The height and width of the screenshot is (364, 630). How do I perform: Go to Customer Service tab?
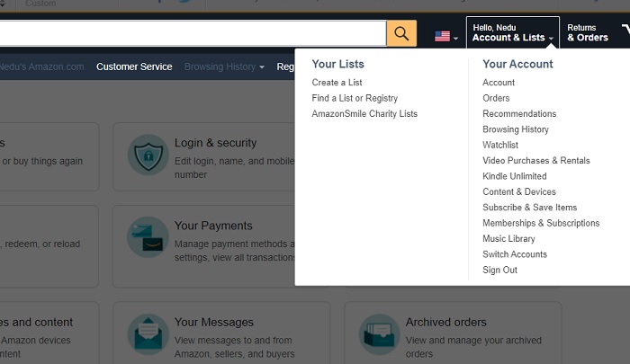tap(134, 67)
